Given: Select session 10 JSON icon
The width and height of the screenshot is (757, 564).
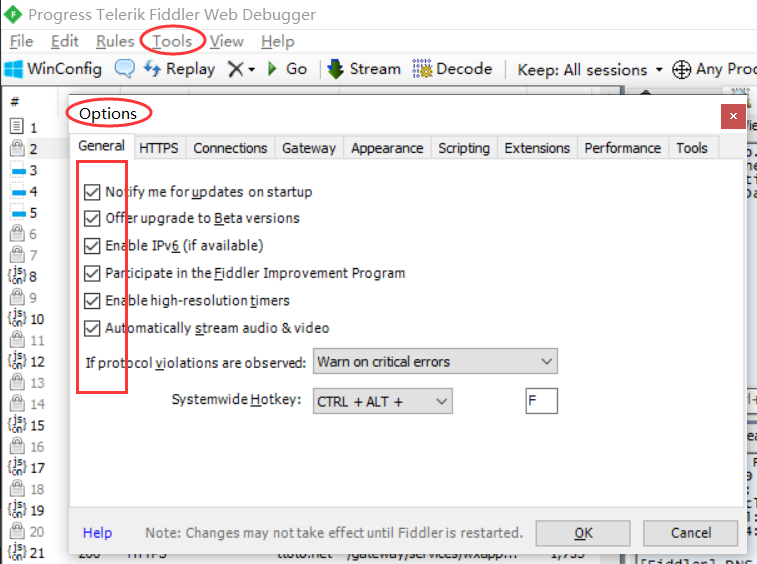Looking at the screenshot, I should click(x=17, y=318).
